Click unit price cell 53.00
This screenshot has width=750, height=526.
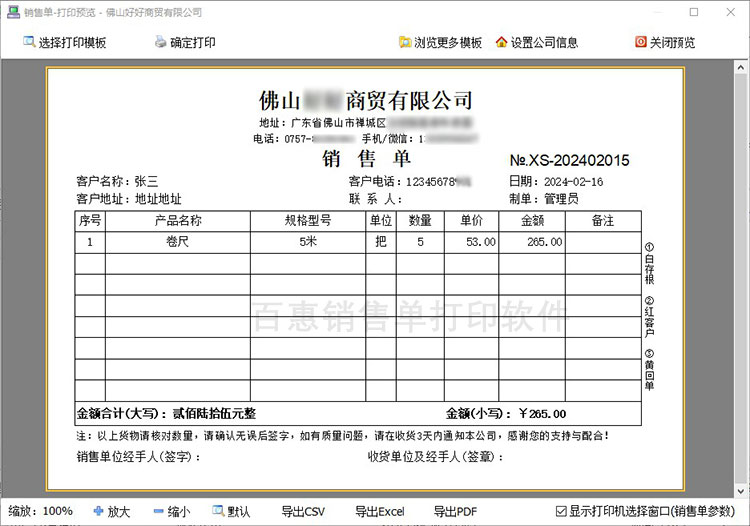[x=471, y=242]
